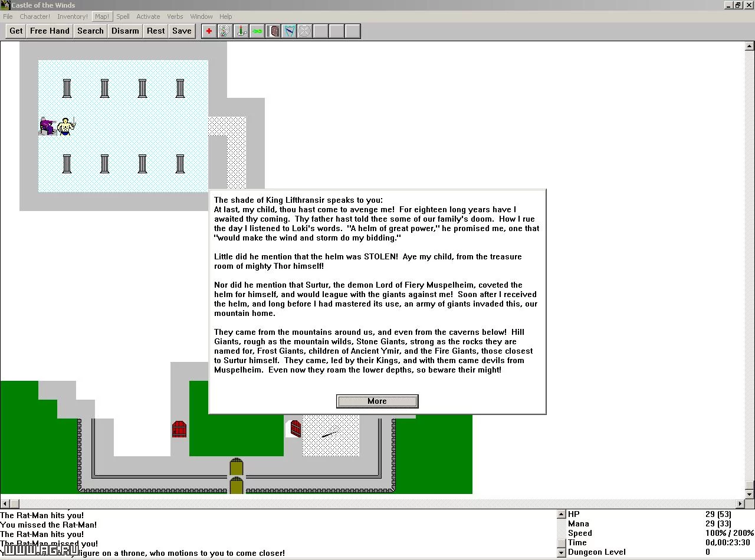Click the player character sprite

67,126
